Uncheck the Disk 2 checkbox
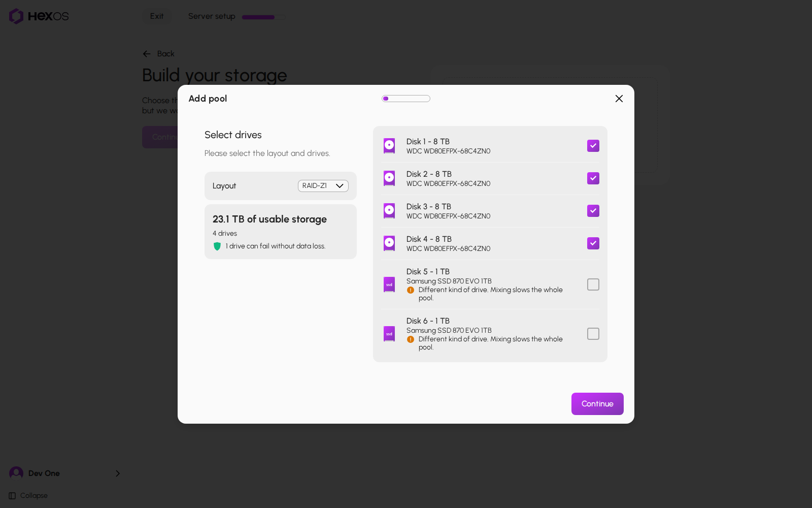The width and height of the screenshot is (812, 508). [593, 178]
